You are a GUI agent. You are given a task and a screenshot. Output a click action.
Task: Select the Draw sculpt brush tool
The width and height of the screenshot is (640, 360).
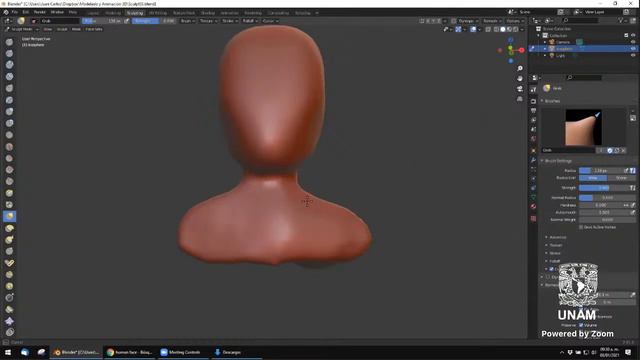coord(9,42)
